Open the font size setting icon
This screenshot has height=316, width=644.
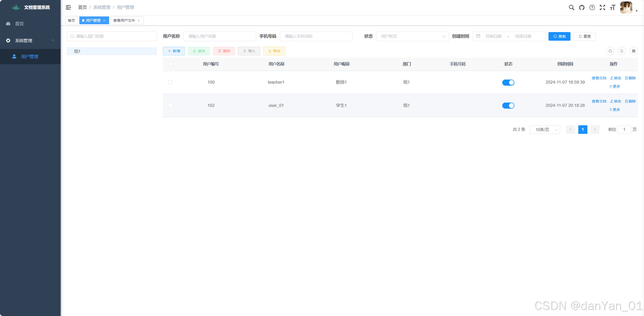click(612, 8)
